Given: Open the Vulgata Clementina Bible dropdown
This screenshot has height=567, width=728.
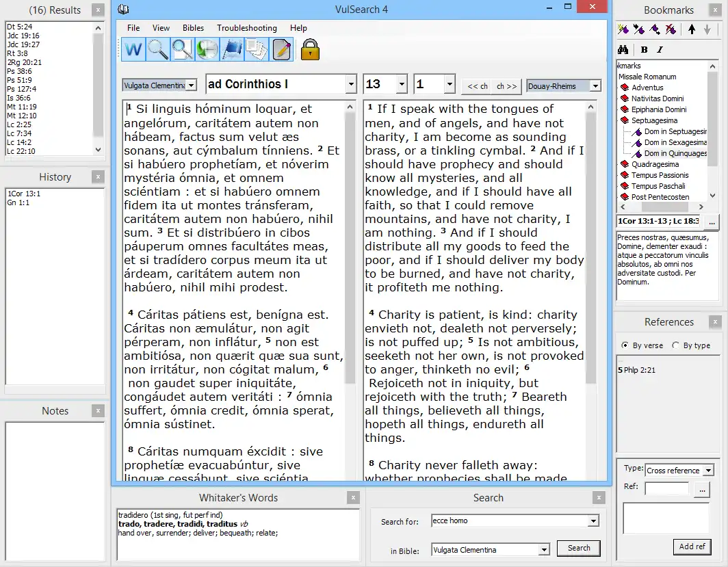Looking at the screenshot, I should tap(192, 85).
